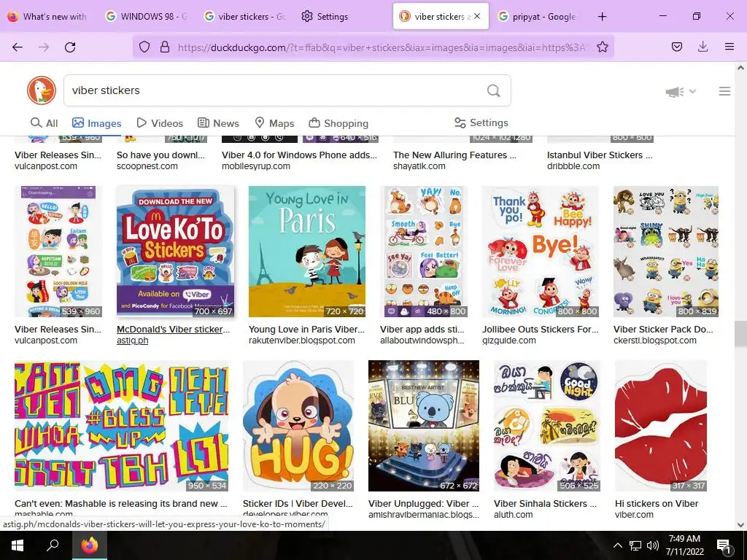Click the rakutenviber.blogspot.com source text
Viewport: 747px width, 560px height.
click(301, 341)
